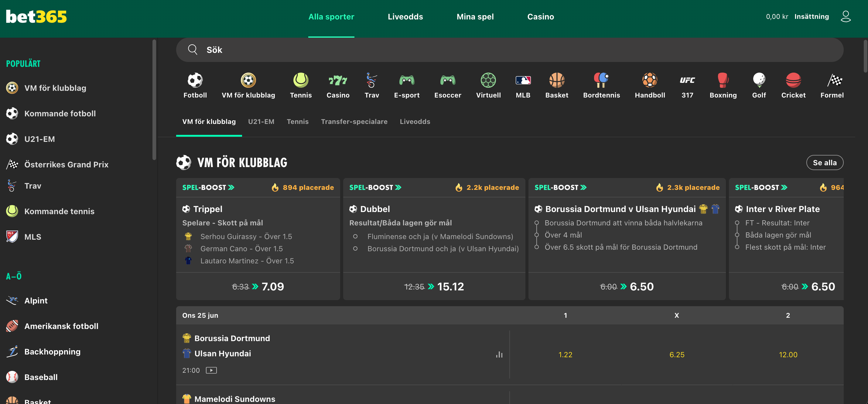868x404 pixels.
Task: Open Baseball in the sidebar
Action: coord(32,377)
